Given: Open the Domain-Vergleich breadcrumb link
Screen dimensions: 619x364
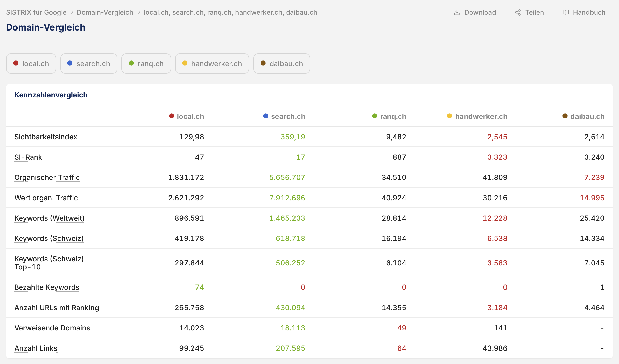Looking at the screenshot, I should (x=105, y=12).
